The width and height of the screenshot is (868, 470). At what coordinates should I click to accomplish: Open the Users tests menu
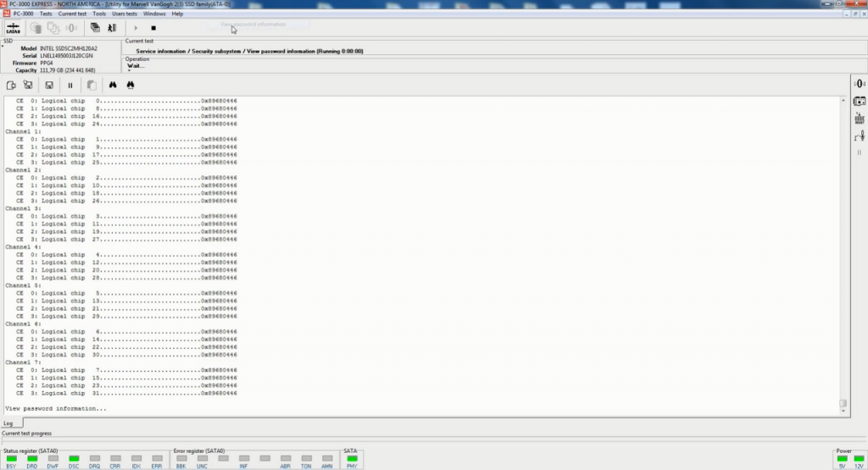125,14
